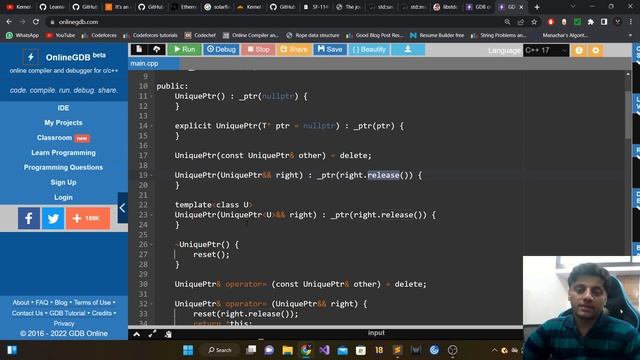Click the copy console output icon
Image resolution: width=640 pixels, height=360 pixels.
coord(168,334)
